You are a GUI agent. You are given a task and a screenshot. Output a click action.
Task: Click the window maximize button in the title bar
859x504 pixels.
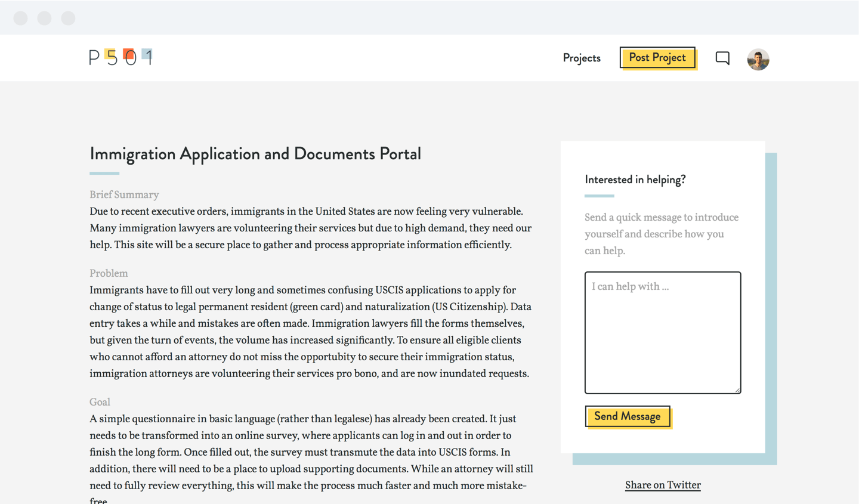click(69, 18)
